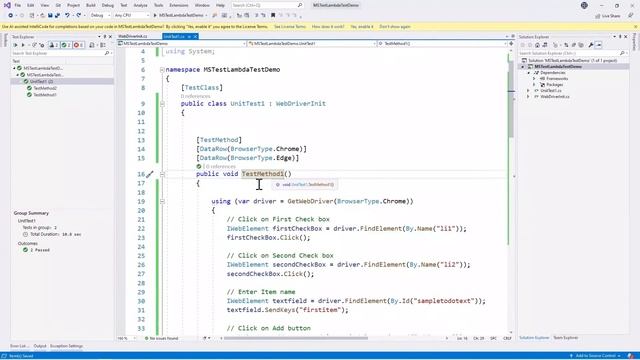This screenshot has height=360, width=640.
Task: Click the Solution Explorer home icon
Action: pyautogui.click(x=537, y=45)
